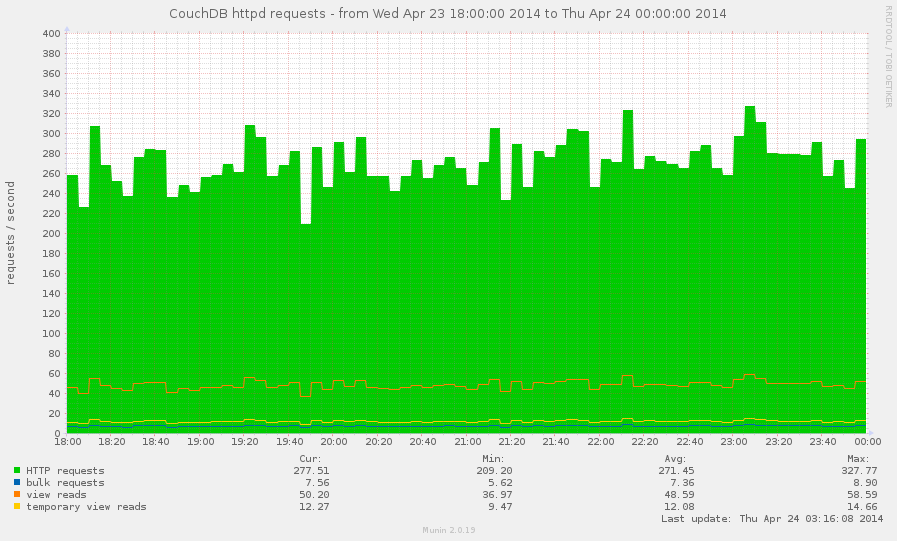Click the green HTTP requests legend swatch
897x541 pixels.
click(x=17, y=470)
